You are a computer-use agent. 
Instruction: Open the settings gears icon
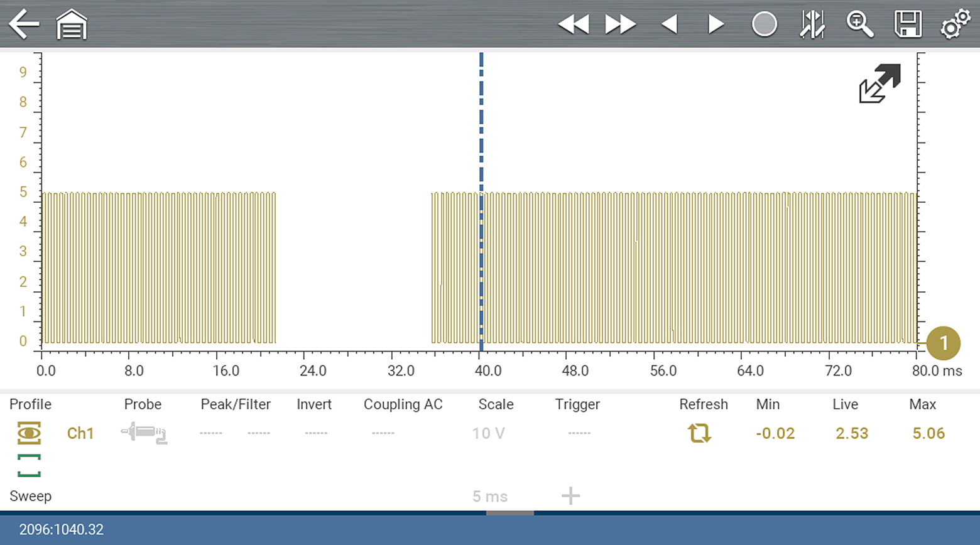(955, 24)
